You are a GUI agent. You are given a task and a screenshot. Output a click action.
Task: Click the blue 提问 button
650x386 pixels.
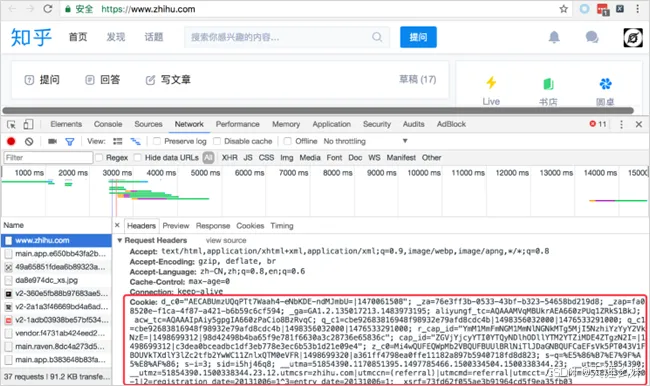point(418,37)
